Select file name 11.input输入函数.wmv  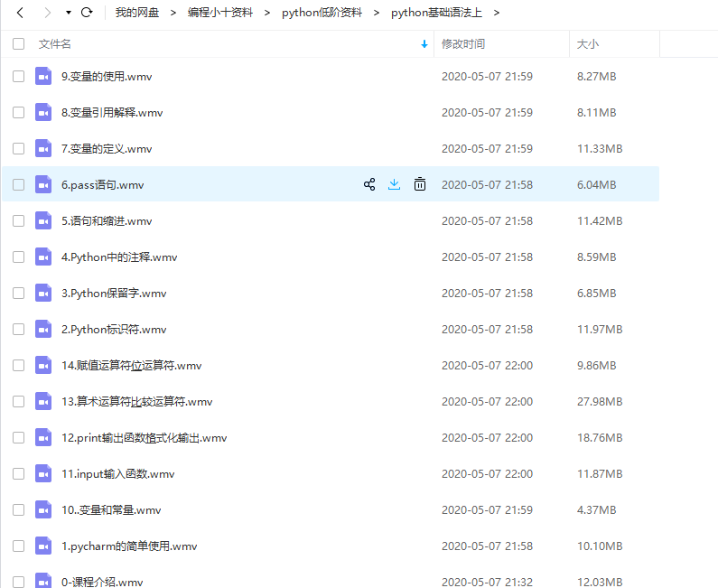(x=118, y=474)
